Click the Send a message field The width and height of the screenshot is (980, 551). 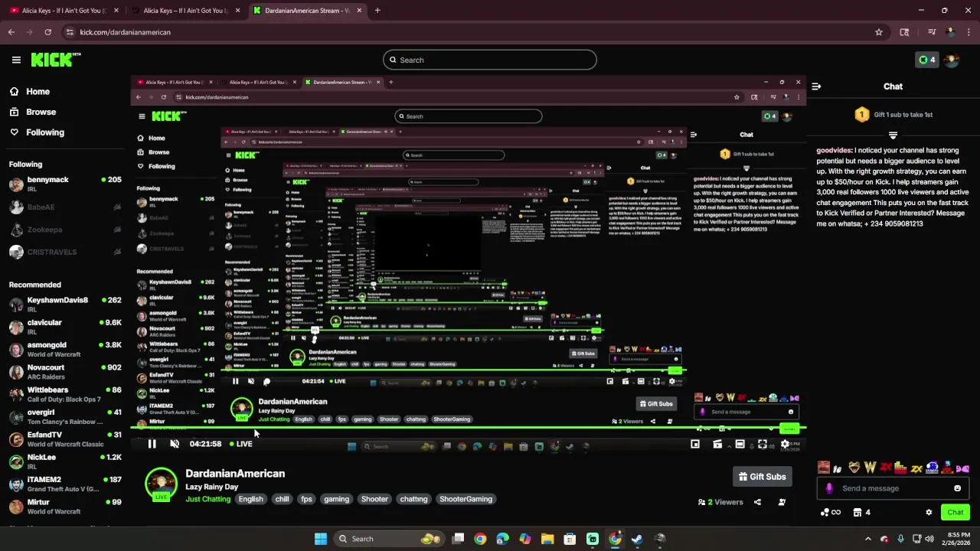point(892,488)
